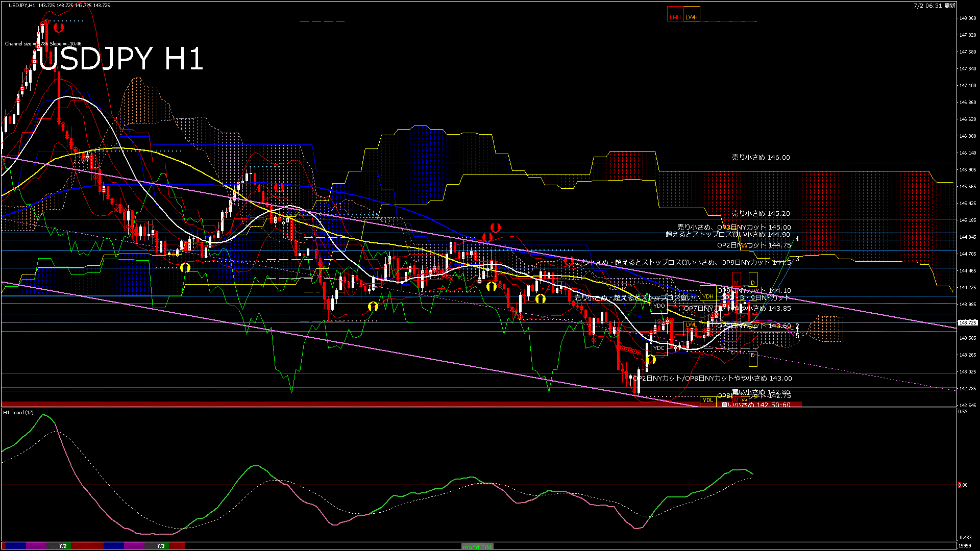Click red sell arrow beside 144.5 label
This screenshot has height=551, width=980.
coord(569,262)
